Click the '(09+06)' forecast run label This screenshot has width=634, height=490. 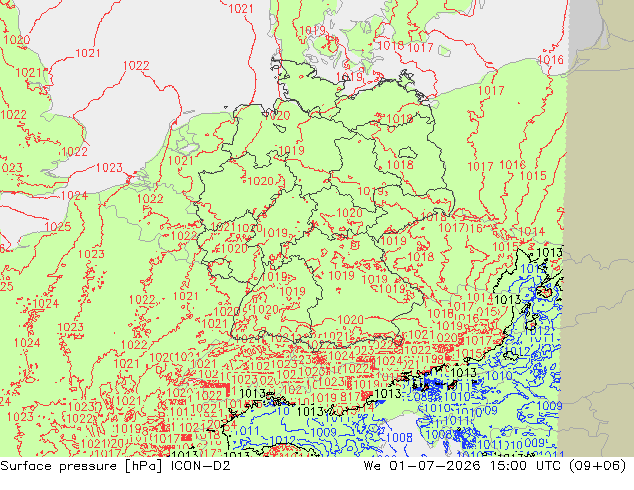(x=598, y=466)
